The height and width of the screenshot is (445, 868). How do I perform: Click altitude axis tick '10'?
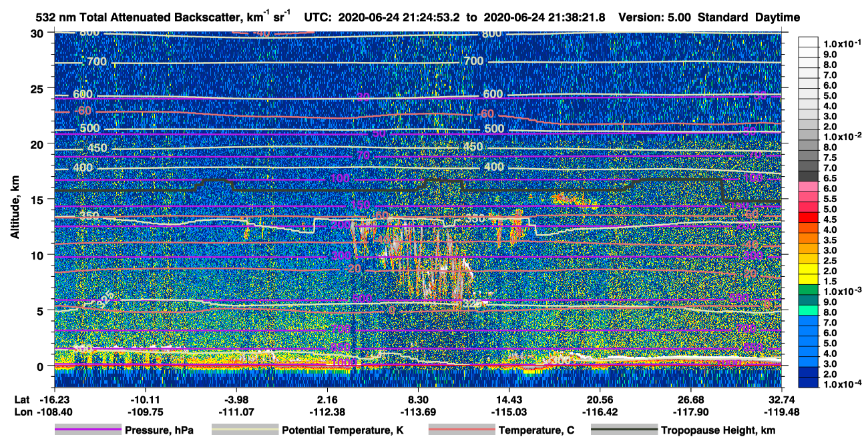coord(39,254)
